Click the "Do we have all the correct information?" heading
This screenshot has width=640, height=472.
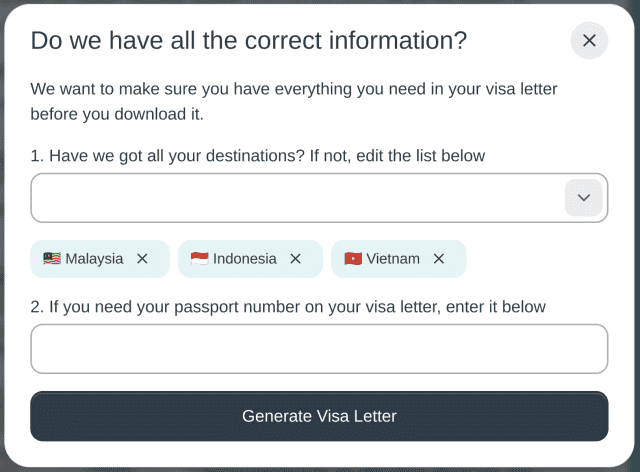(x=248, y=41)
